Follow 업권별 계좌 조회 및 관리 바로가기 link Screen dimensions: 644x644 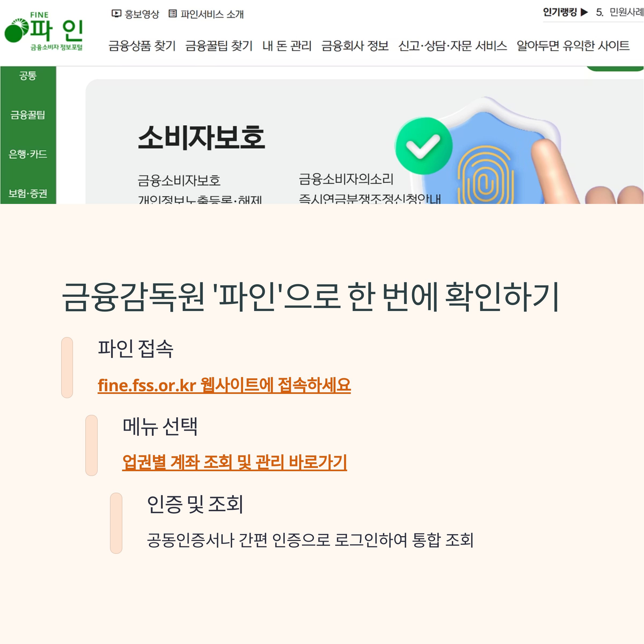point(235,463)
